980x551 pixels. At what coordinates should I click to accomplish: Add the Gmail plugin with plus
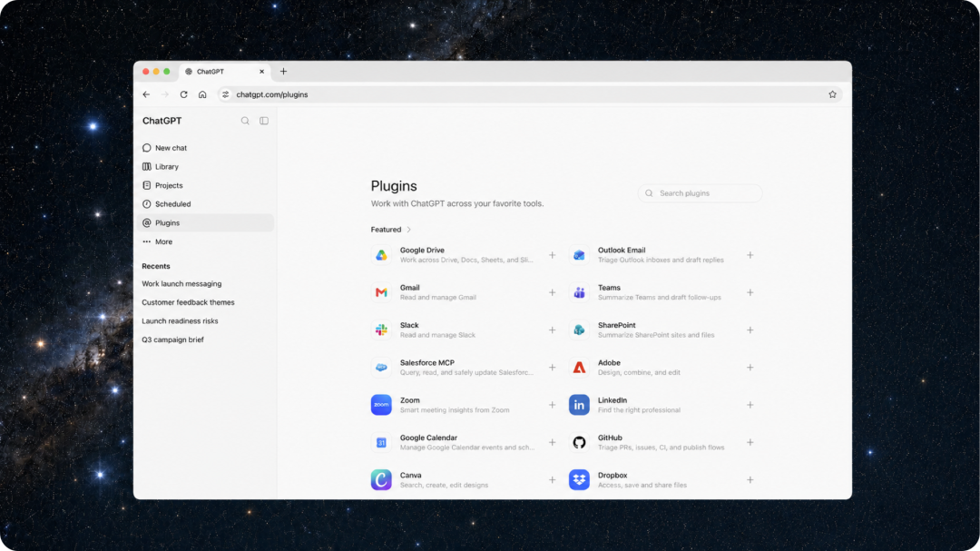552,292
